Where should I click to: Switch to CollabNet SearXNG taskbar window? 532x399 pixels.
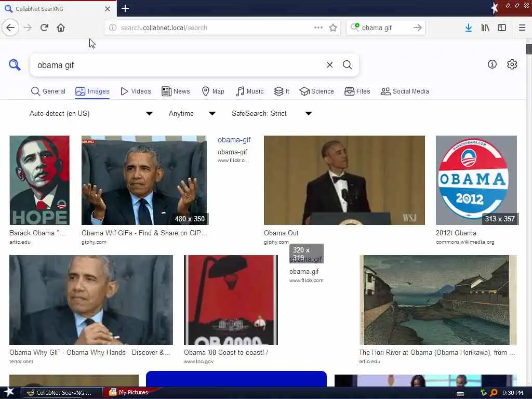pyautogui.click(x=62, y=393)
